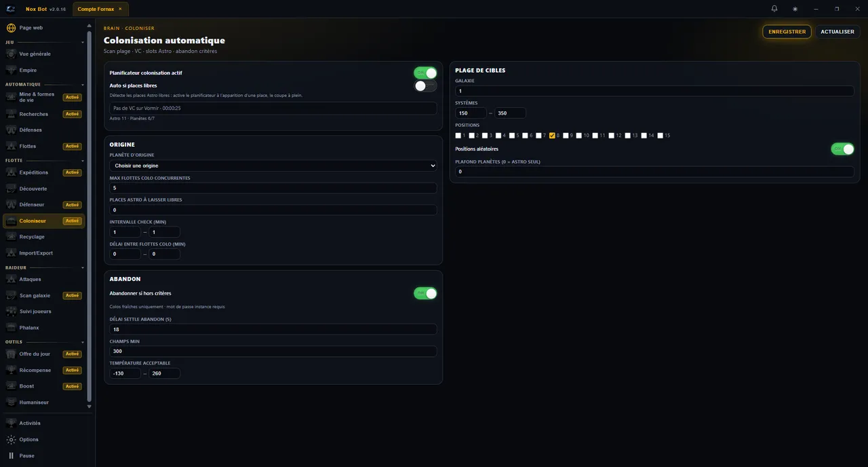Collapse the RAIDEUR sidebar section
The image size is (868, 467).
[x=83, y=268]
